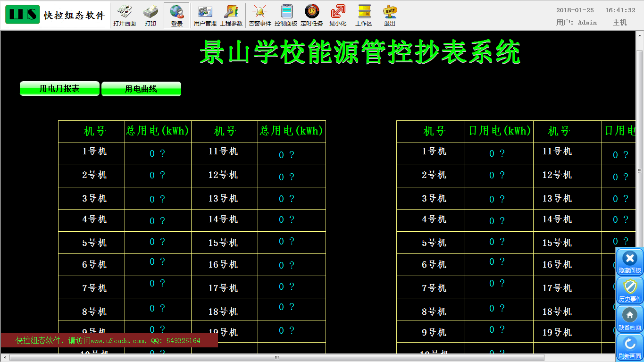Click the www.uScada.com banner at bottom left

pos(109,340)
